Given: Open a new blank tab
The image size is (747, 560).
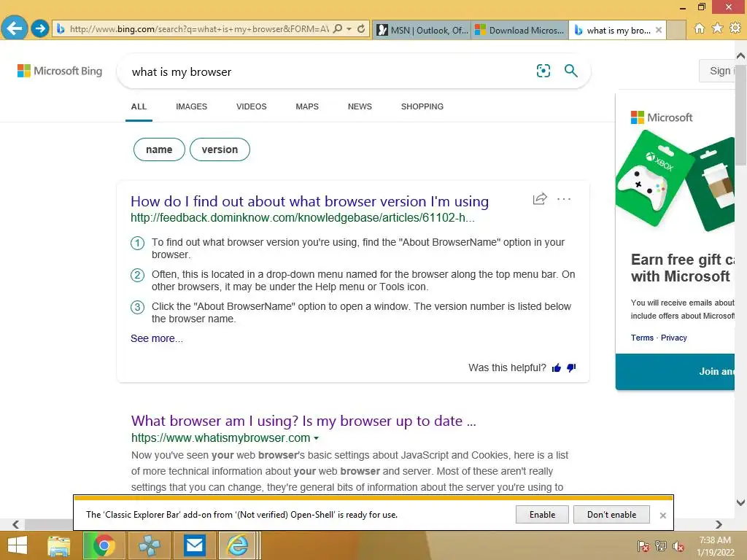Looking at the screenshot, I should click(x=676, y=30).
